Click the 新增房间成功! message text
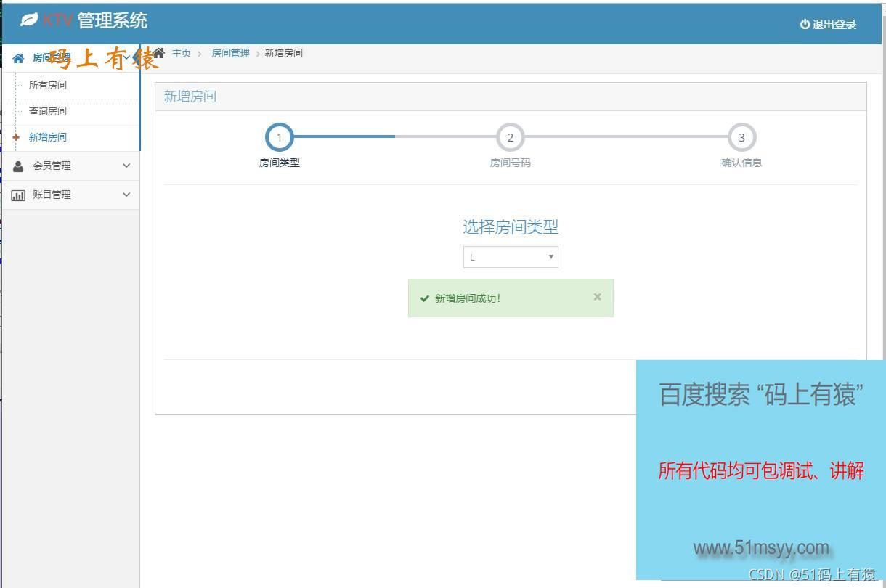Screen dimensions: 886x588 click(468, 298)
